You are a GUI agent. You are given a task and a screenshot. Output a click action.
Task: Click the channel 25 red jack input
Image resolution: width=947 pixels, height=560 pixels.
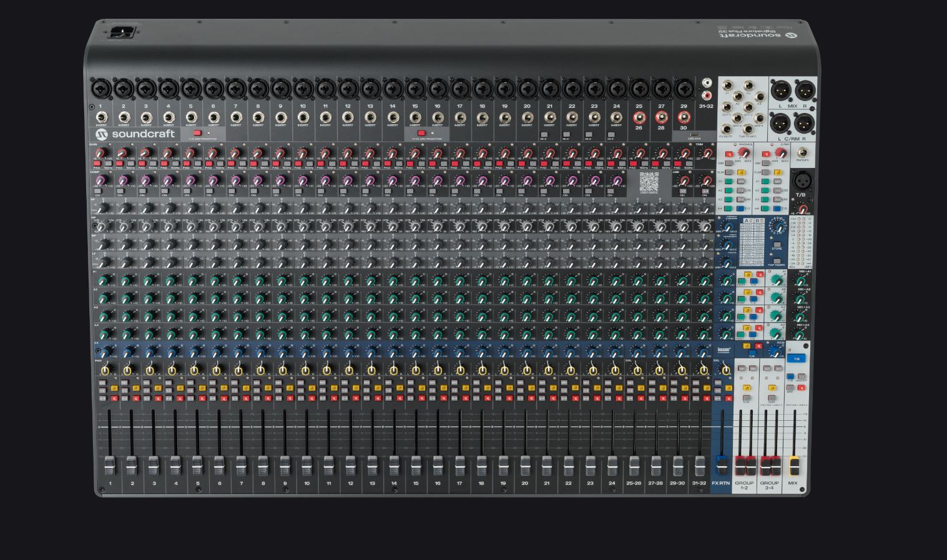(639, 117)
